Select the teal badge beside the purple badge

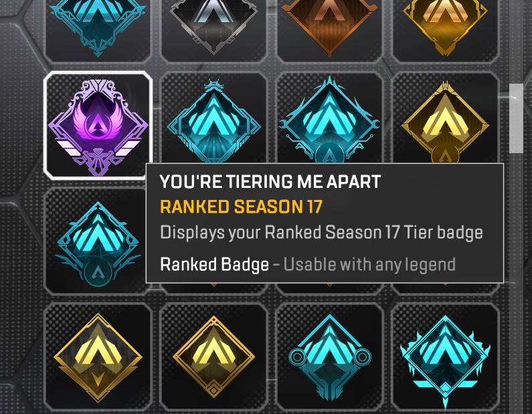213,118
